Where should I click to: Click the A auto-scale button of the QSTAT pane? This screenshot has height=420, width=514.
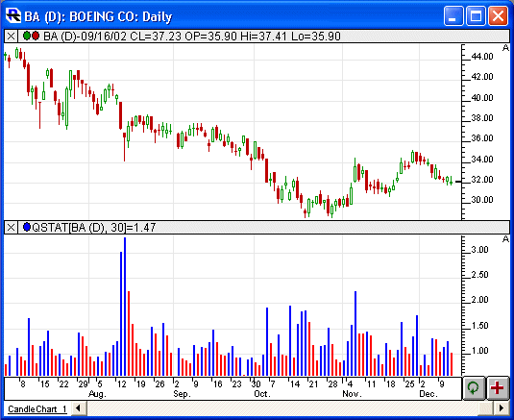tap(505, 239)
